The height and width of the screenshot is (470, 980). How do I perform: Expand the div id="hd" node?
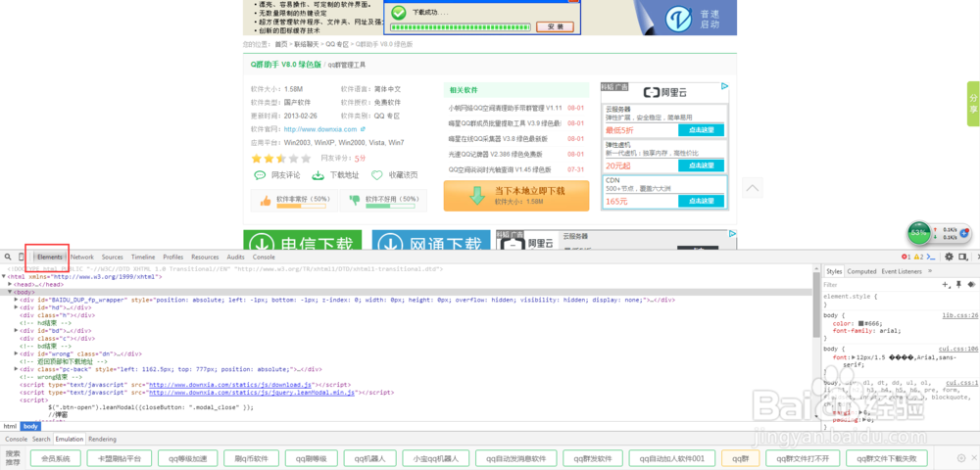pyautogui.click(x=17, y=307)
